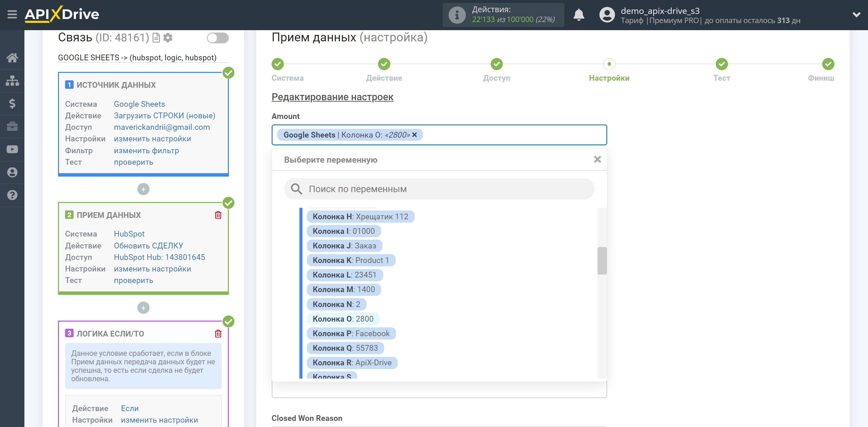Viewport: 868px width, 427px height.
Task: Open the briefcase icon in sidebar
Action: click(12, 126)
